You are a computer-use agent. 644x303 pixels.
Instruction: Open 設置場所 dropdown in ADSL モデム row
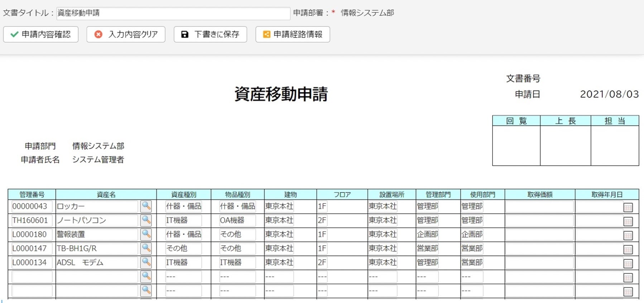click(383, 263)
